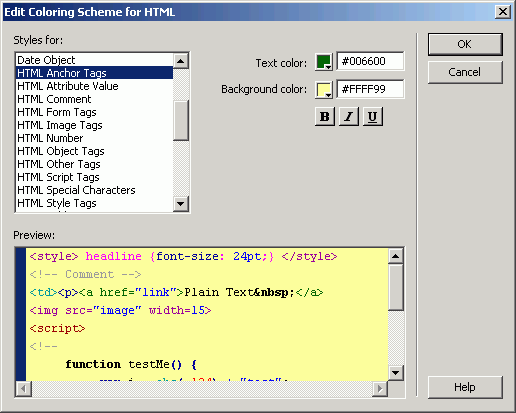Select HTML Object Tags style
Image resolution: width=516 pixels, height=413 pixels.
pyautogui.click(x=94, y=151)
